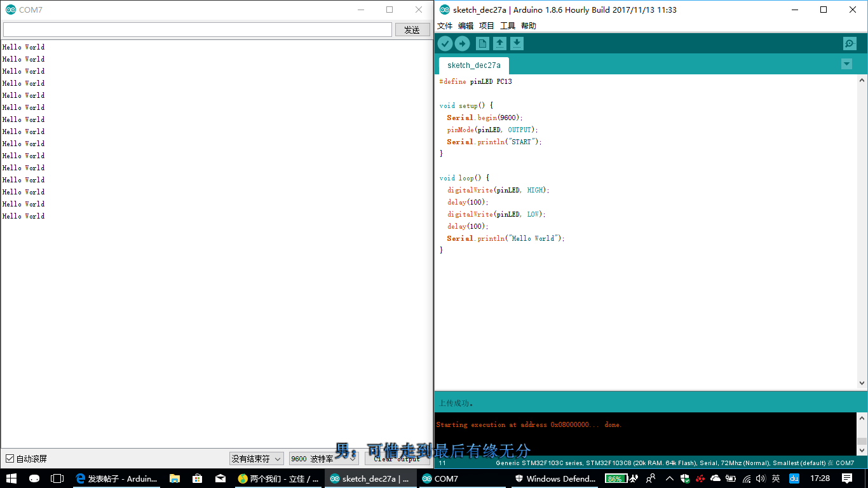This screenshot has height=488, width=868.
Task: Open the sketch tab menu dropdown arrow
Action: 846,64
